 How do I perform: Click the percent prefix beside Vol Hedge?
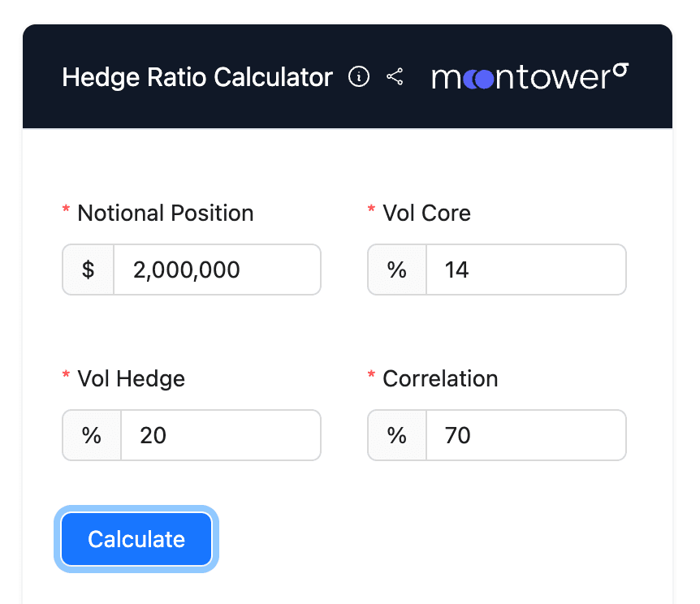(x=92, y=435)
